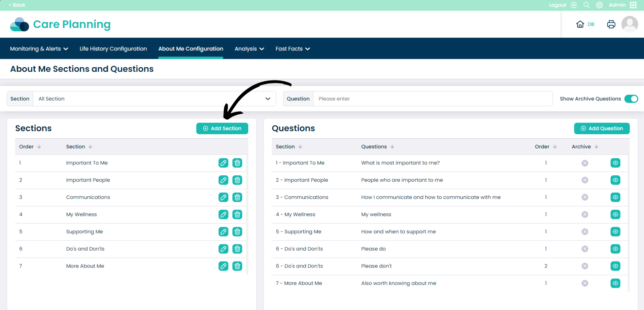The image size is (644, 310).
Task: Click the logout arrow icon
Action: click(574, 5)
